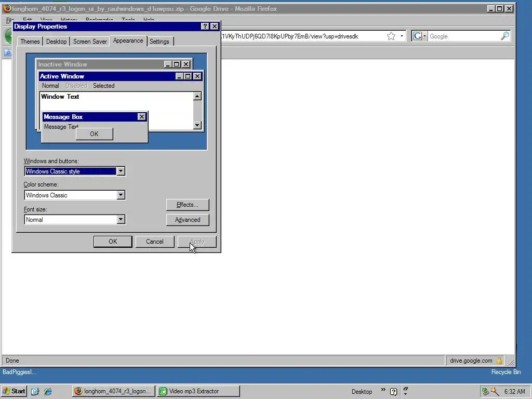Viewport: 532px width, 399px height.
Task: Click the network tray icon near the clock
Action: (485, 392)
